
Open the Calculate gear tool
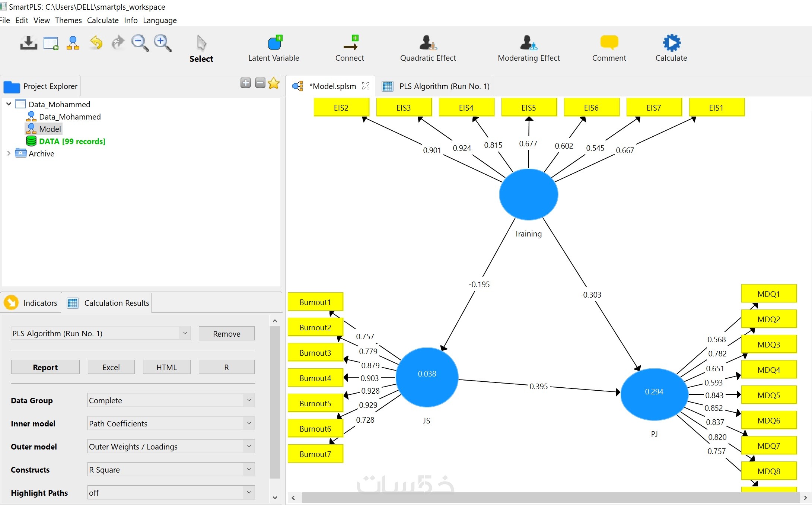[x=671, y=49]
